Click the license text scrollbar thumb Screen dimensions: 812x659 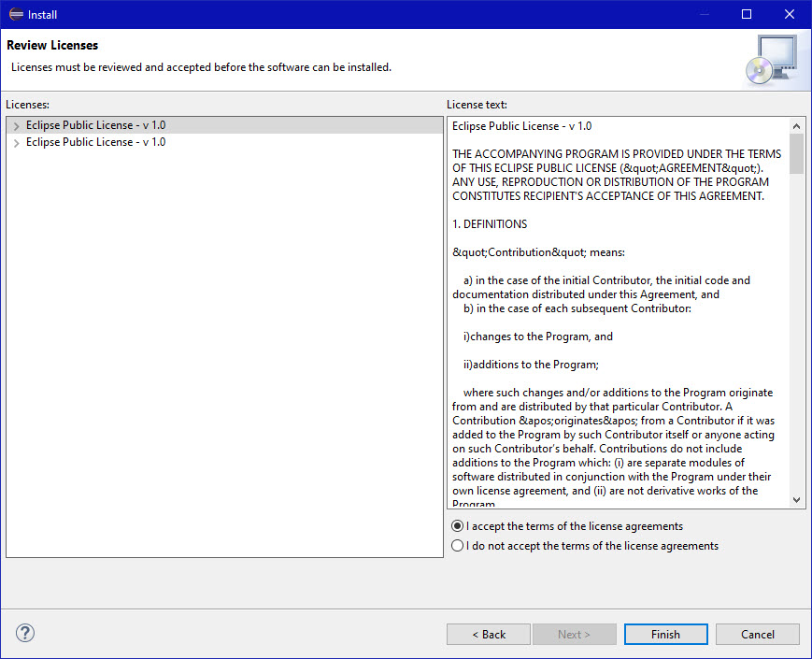pos(796,154)
